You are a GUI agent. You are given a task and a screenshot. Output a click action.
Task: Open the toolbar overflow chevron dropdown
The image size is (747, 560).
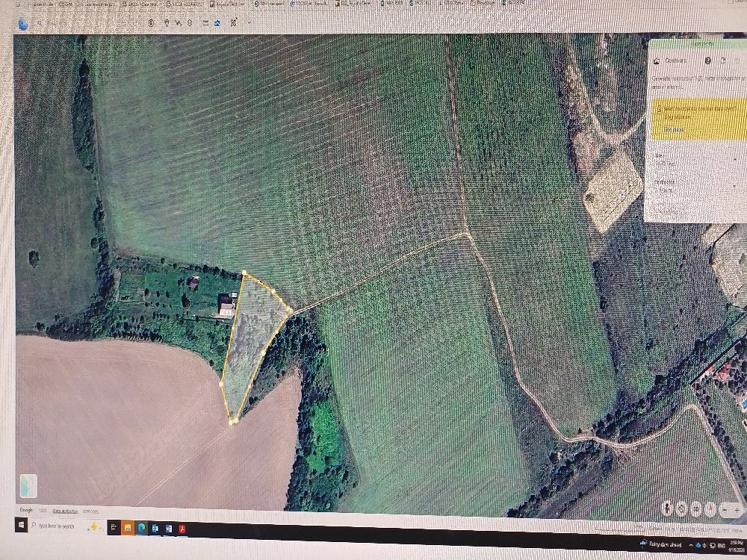coord(249,22)
